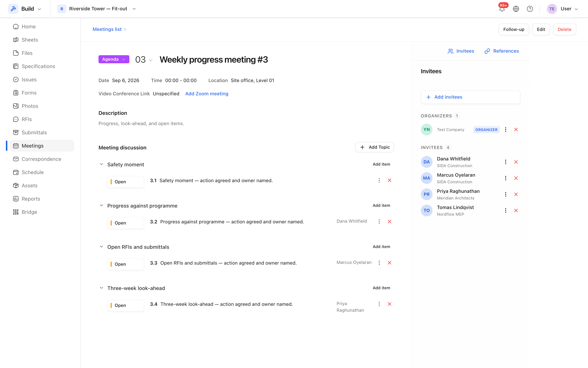Change Open status of item 3.3
The image size is (588, 368).
(125, 264)
